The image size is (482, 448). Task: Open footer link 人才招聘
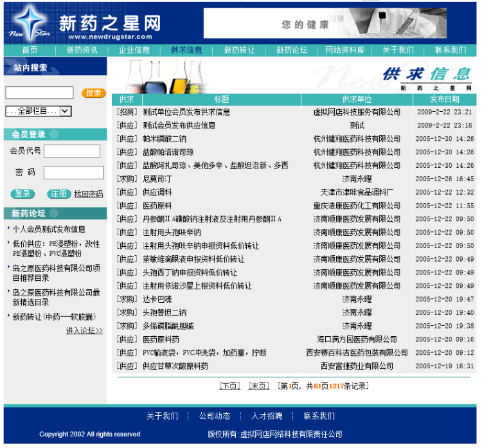[x=267, y=416]
